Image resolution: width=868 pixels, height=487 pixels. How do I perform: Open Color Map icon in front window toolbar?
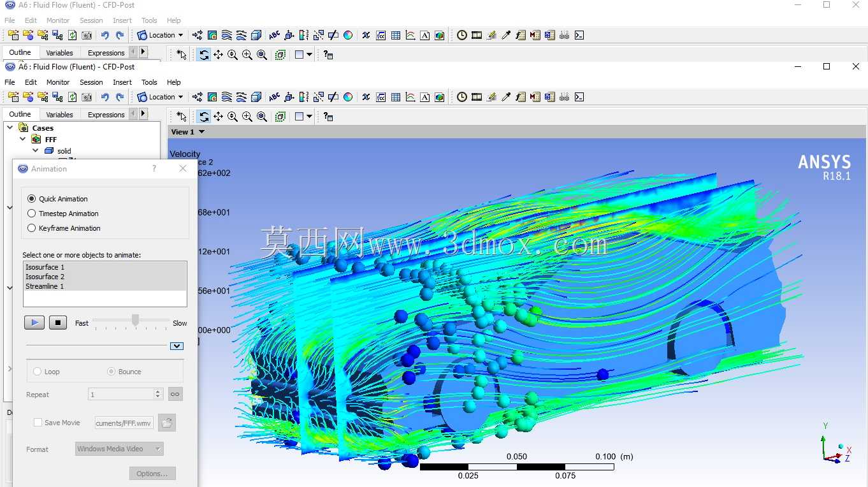coord(348,97)
